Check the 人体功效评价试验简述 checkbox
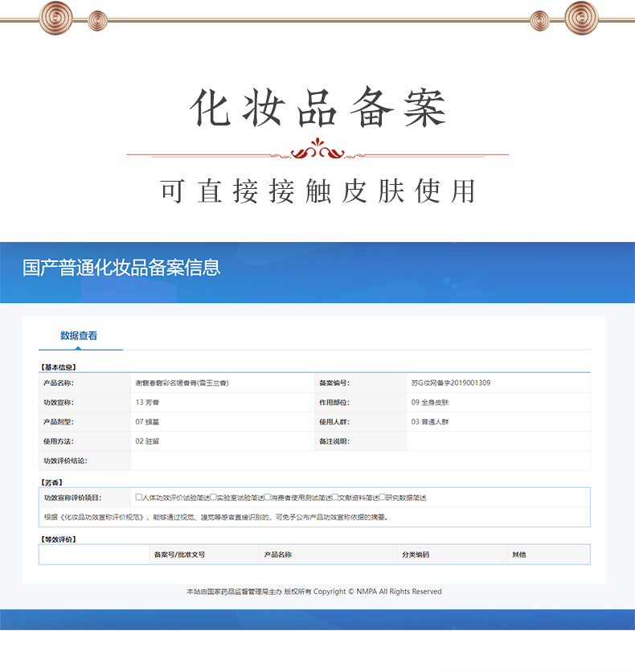 pos(139,497)
